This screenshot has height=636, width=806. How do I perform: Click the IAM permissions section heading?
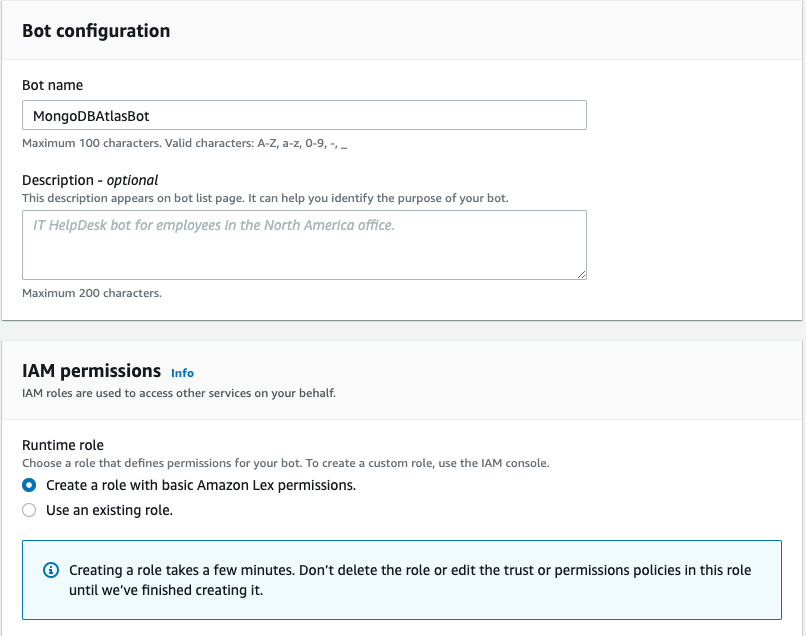tap(91, 371)
